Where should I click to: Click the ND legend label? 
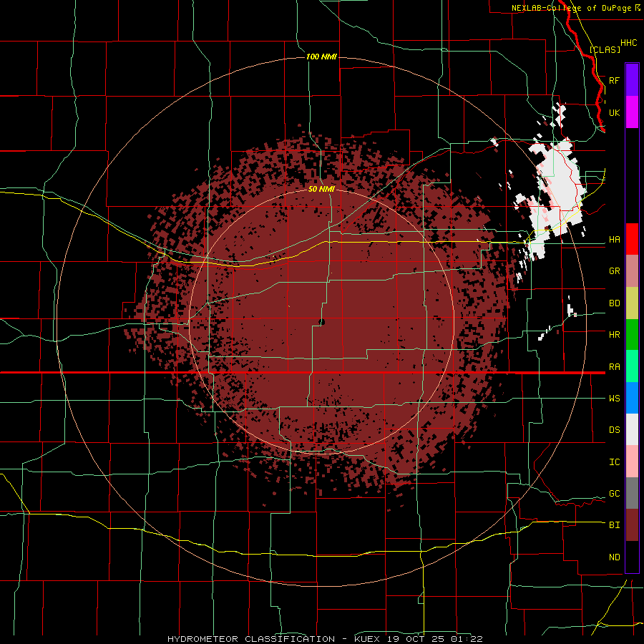[614, 557]
